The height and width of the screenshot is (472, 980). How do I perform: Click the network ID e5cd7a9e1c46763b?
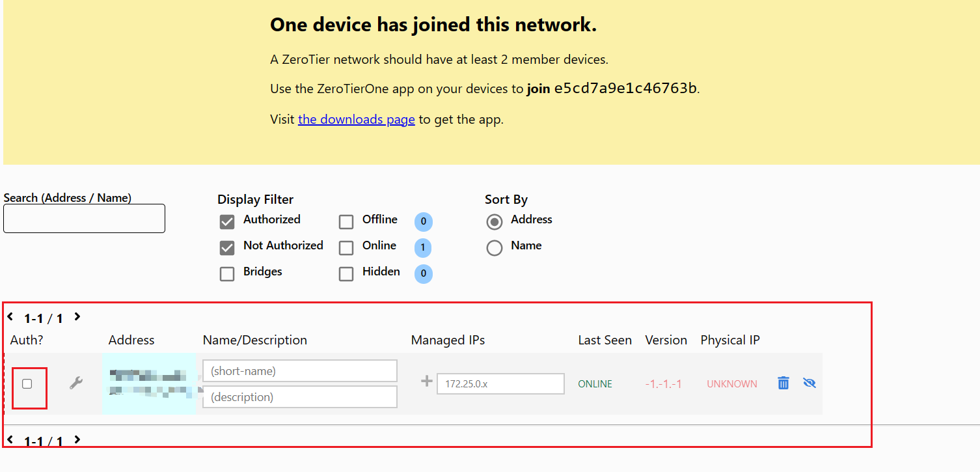[625, 89]
